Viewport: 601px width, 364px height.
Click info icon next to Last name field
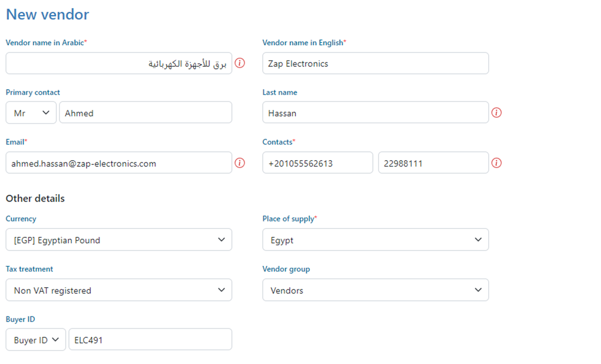[496, 113]
